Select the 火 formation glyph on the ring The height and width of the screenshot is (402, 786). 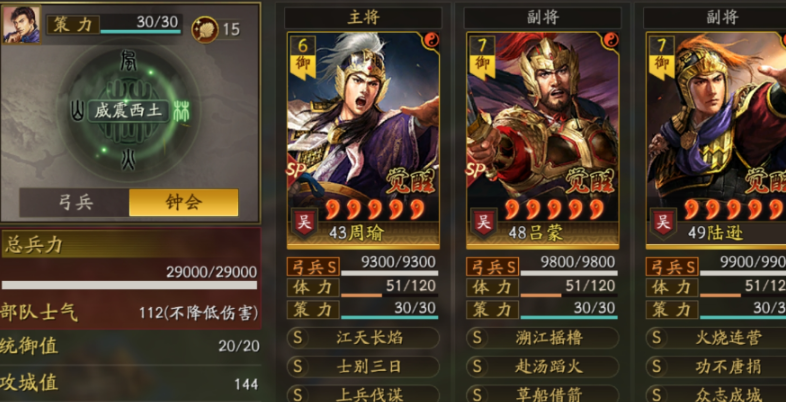coord(128,159)
